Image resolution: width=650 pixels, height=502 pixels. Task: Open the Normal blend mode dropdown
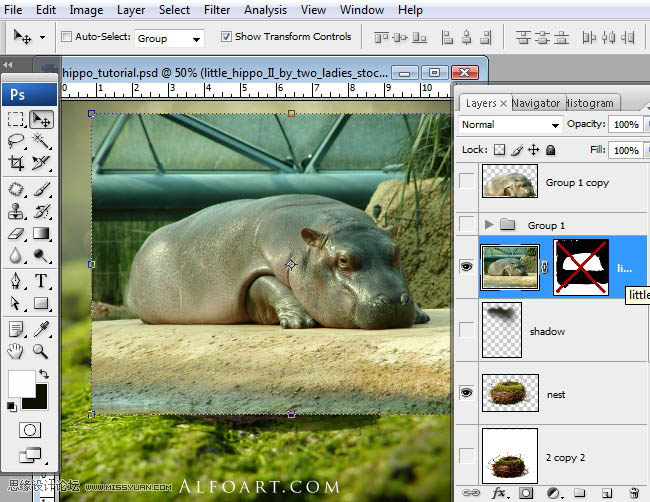(511, 125)
